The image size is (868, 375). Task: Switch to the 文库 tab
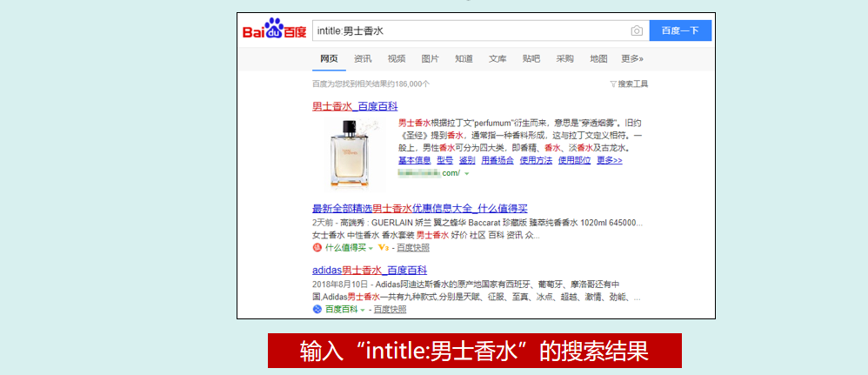(497, 58)
